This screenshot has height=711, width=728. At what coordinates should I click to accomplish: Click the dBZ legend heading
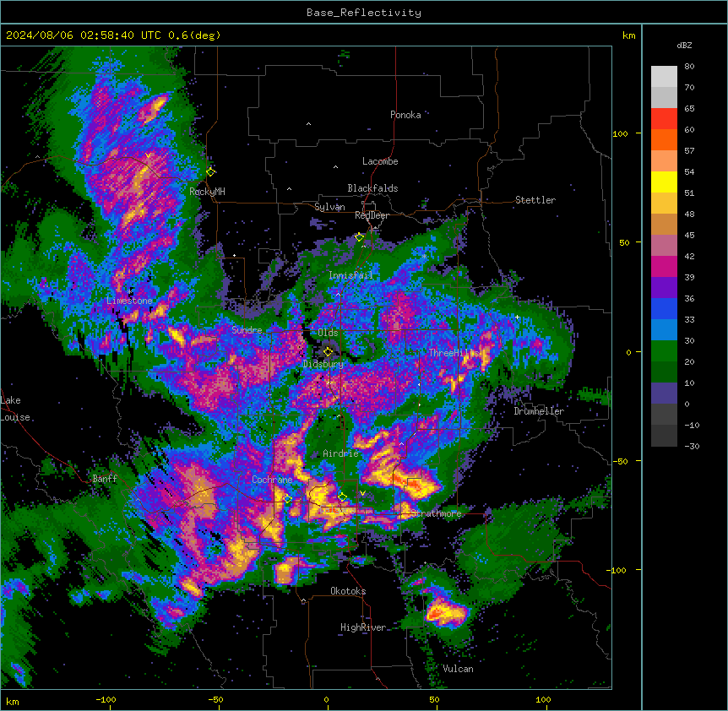click(684, 45)
